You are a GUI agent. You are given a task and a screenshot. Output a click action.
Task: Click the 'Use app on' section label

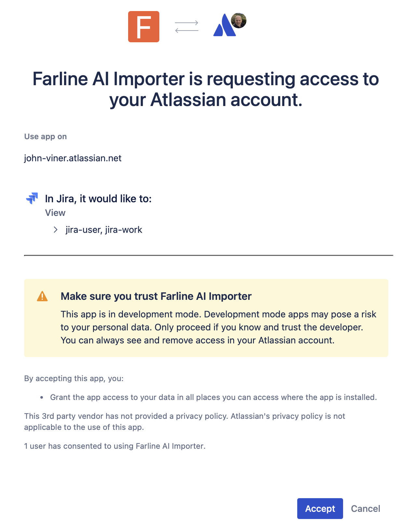point(45,136)
